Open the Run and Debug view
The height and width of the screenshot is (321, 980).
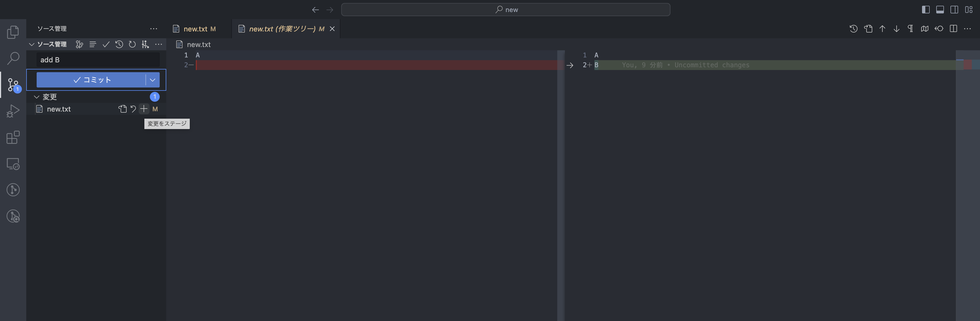pos(13,110)
